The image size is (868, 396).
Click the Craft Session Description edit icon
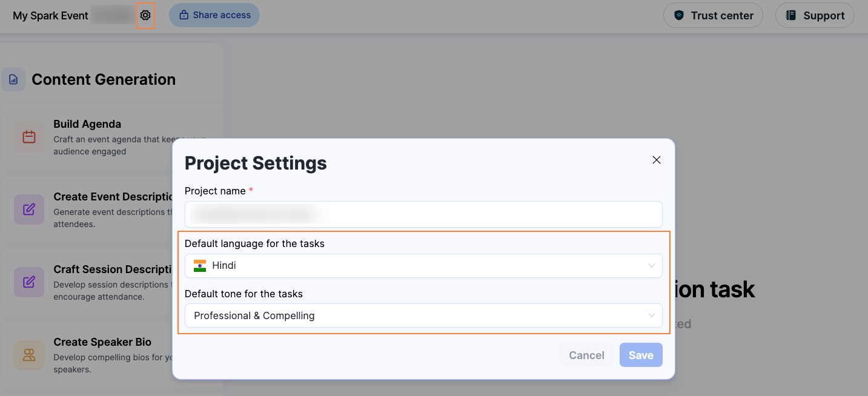tap(29, 282)
